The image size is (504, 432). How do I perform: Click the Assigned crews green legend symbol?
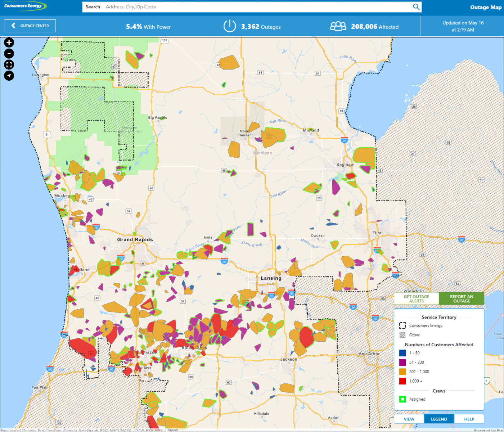tap(402, 399)
